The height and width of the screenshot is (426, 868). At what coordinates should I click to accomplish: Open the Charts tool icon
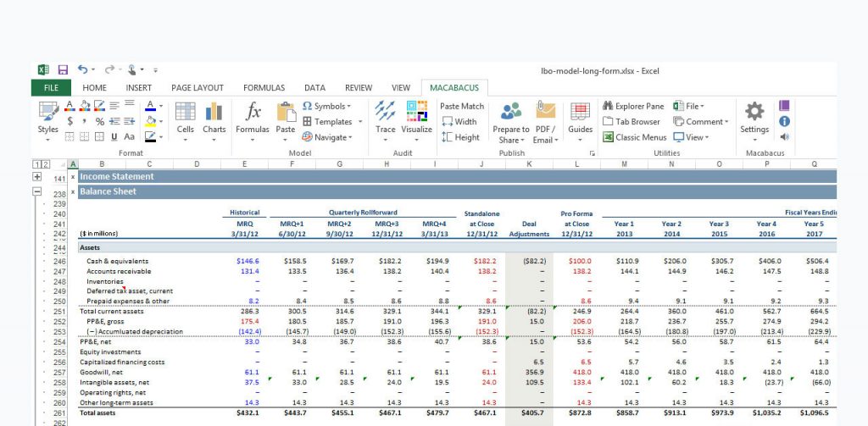214,111
